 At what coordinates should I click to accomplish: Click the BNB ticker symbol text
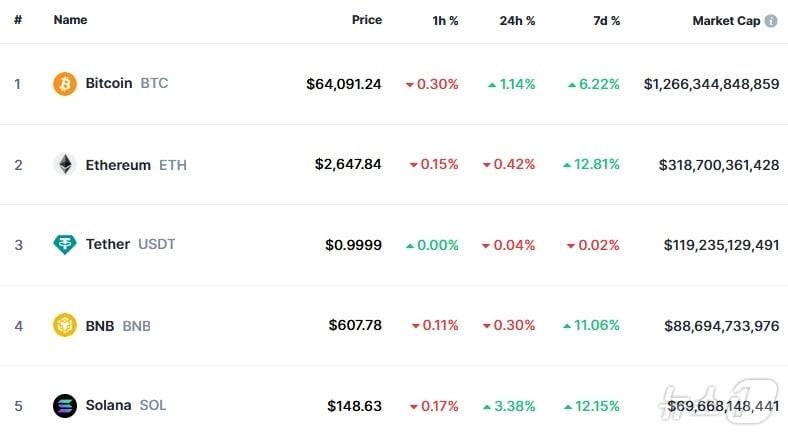tap(136, 326)
